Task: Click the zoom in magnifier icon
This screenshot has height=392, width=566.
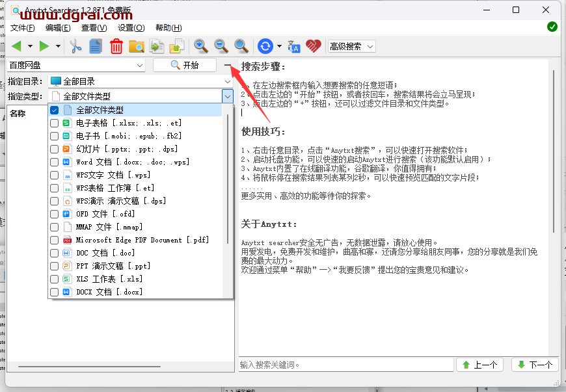Action: [200, 46]
